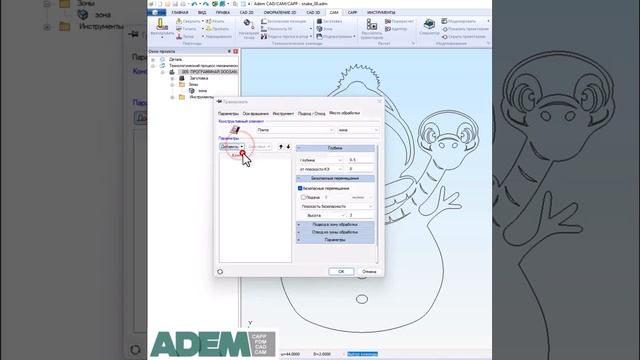Image resolution: width=640 pixels, height=360 pixels.
Task: Expand the Отвод из зоны обработки section
Action: click(335, 232)
